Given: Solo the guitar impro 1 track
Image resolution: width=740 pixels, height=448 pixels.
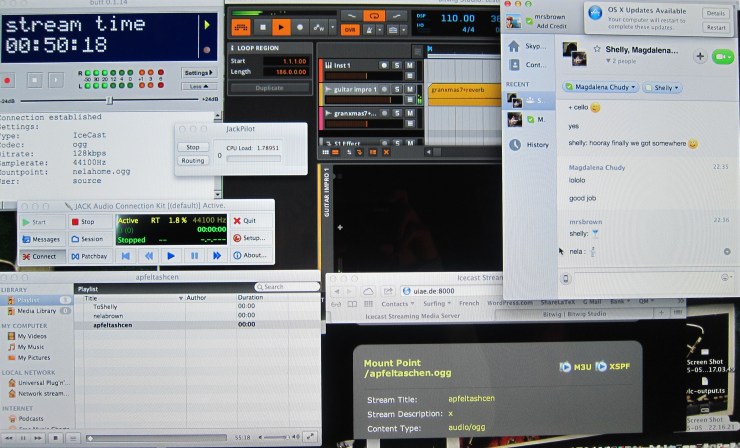Looking at the screenshot, I should 397,89.
